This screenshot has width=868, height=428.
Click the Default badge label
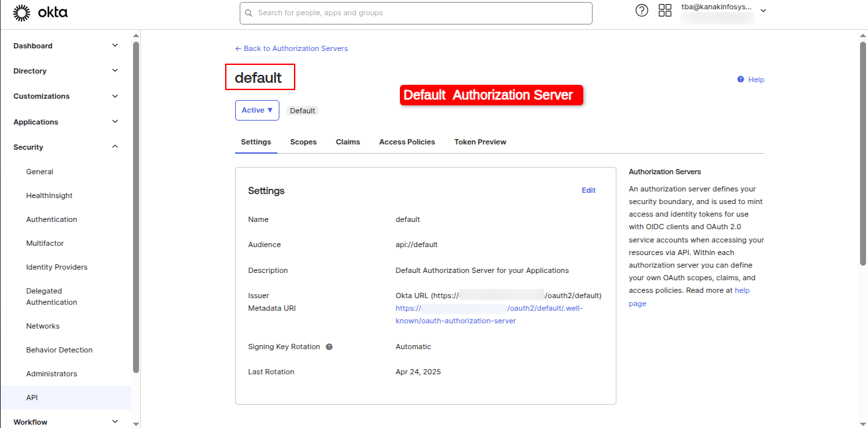pos(303,111)
